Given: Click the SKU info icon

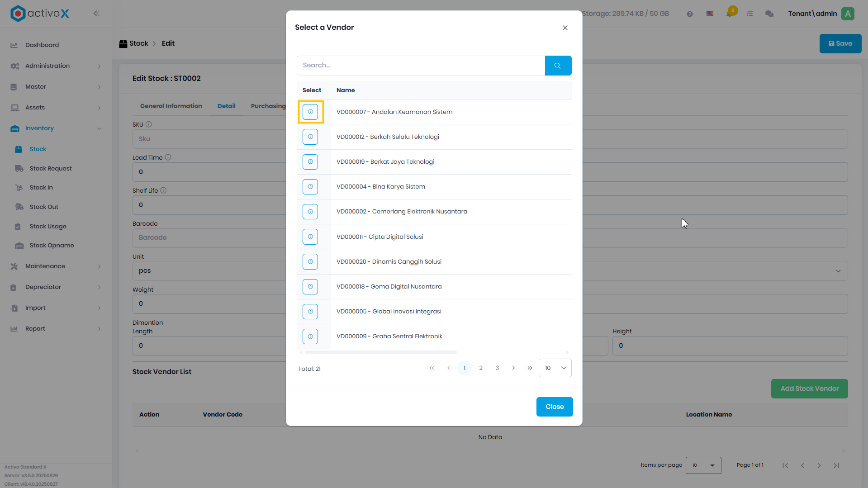Looking at the screenshot, I should (148, 124).
